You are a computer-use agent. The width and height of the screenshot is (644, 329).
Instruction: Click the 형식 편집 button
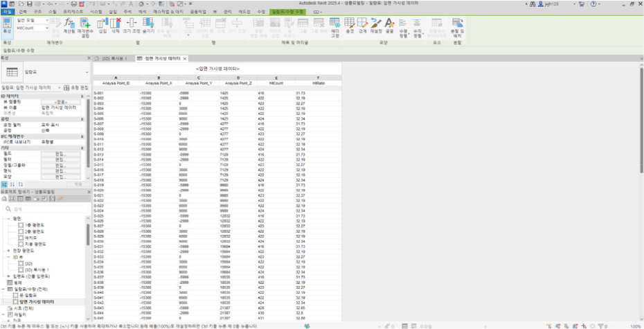(x=61, y=171)
